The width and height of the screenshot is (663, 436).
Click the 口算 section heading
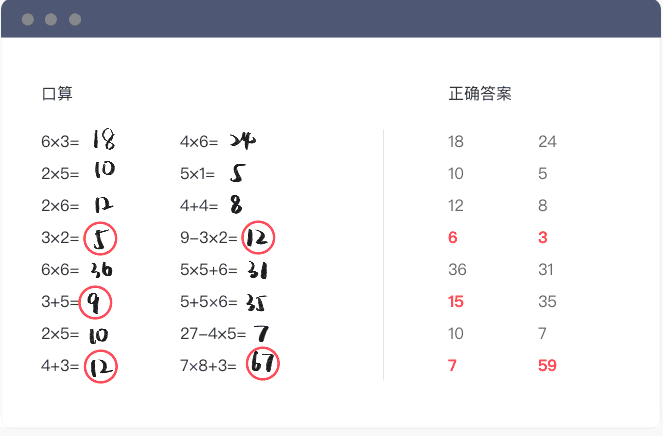click(57, 94)
